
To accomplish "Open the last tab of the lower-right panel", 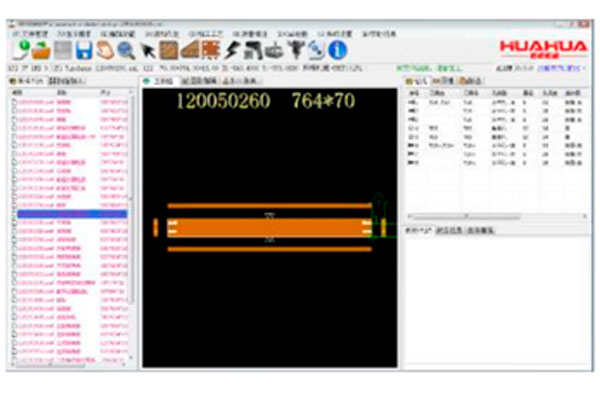I will 481,230.
